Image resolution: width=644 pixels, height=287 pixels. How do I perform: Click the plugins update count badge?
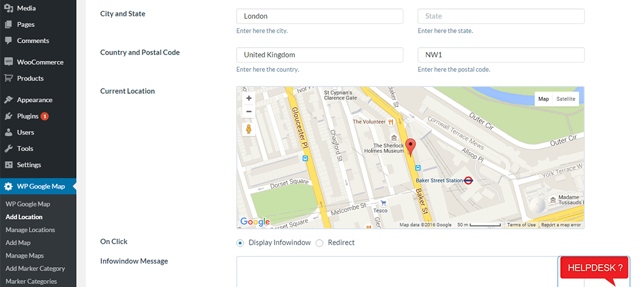(44, 117)
